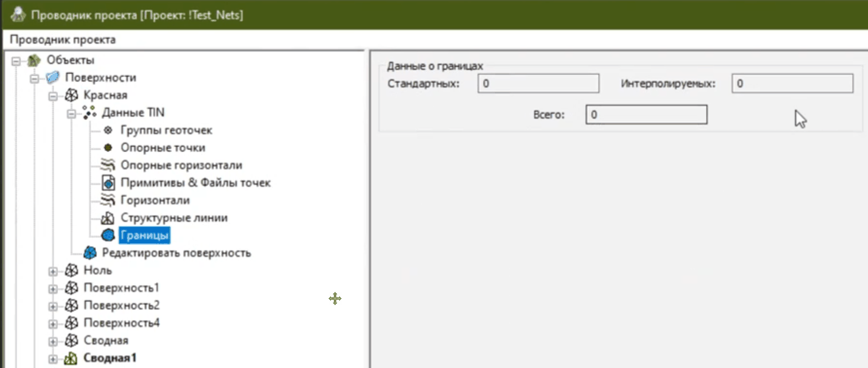The width and height of the screenshot is (868, 368).
Task: Collapse the Данные TIN node
Action: (x=71, y=113)
